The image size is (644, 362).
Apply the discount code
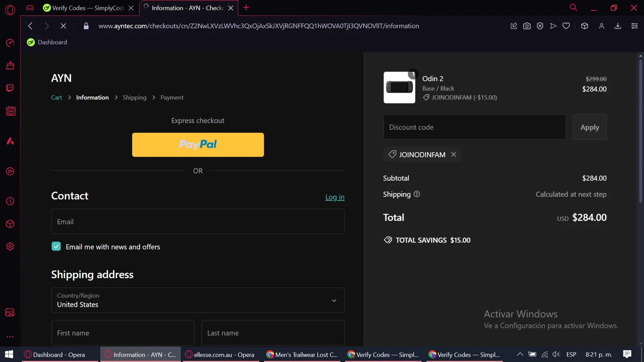tap(589, 127)
